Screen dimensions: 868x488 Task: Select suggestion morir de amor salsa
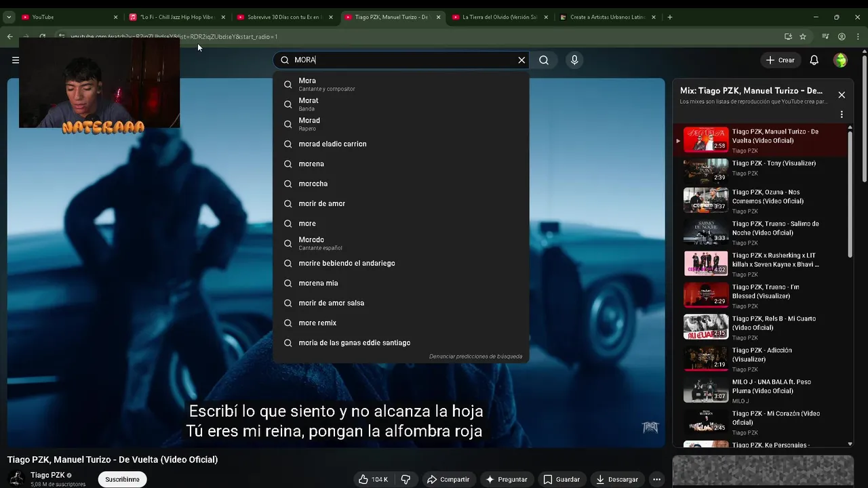(x=401, y=303)
